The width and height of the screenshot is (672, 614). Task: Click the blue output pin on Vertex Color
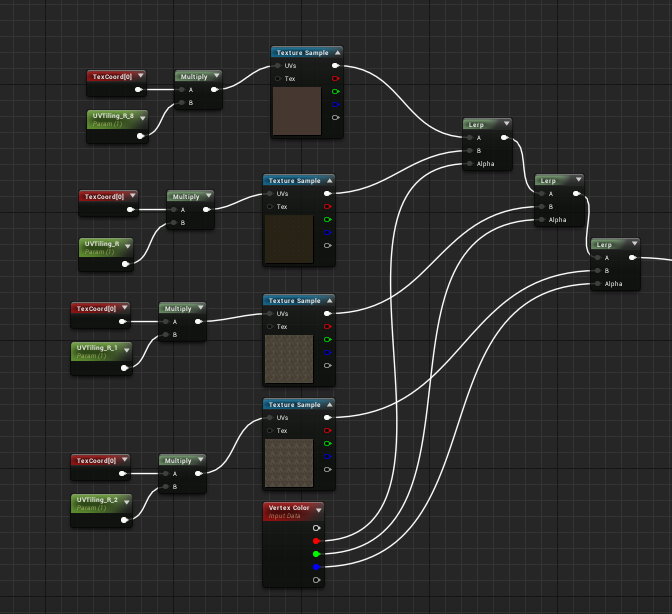(x=316, y=567)
